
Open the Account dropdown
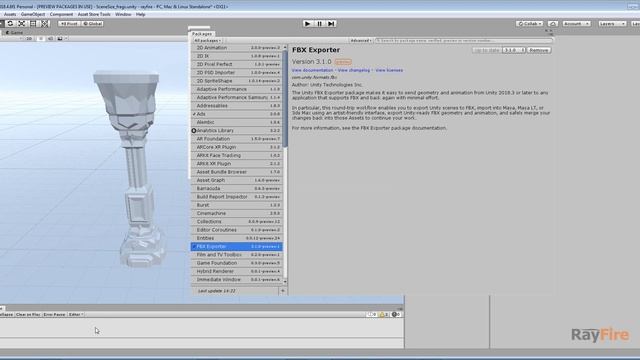(576, 24)
